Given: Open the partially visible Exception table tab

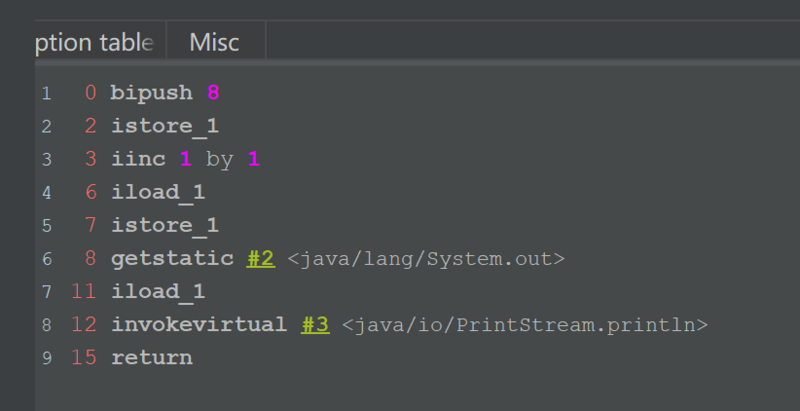Looking at the screenshot, I should pos(95,43).
